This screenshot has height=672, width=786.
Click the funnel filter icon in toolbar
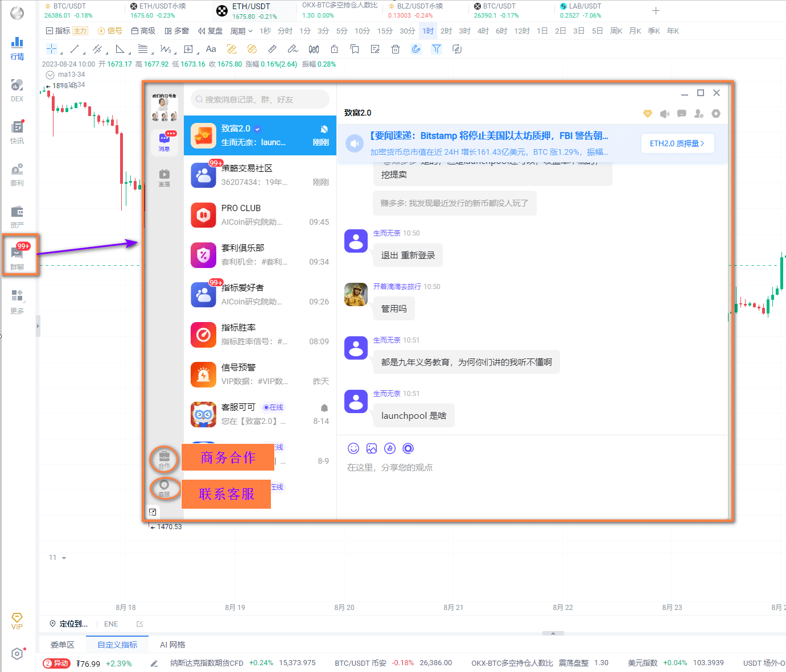point(437,49)
